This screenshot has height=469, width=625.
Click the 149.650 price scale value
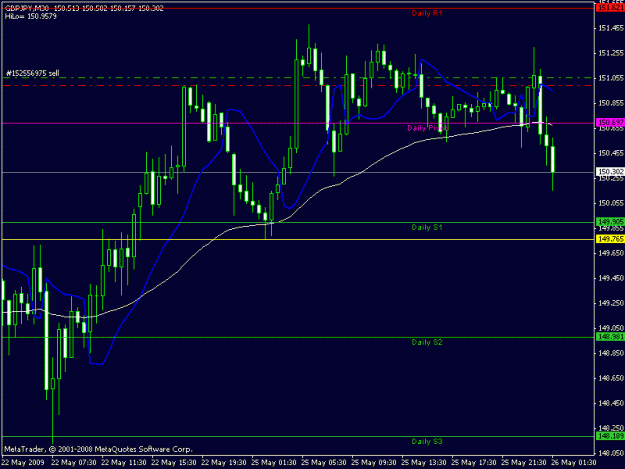tap(611, 253)
